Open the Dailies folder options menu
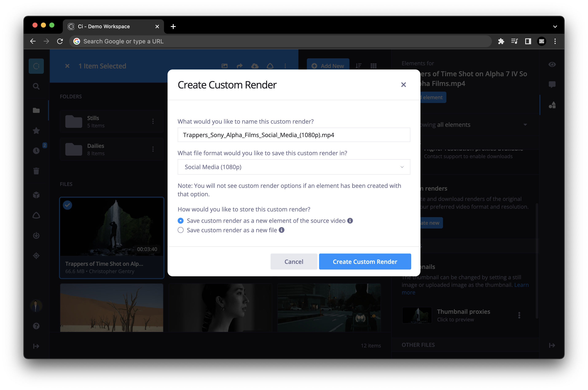 pos(153,149)
